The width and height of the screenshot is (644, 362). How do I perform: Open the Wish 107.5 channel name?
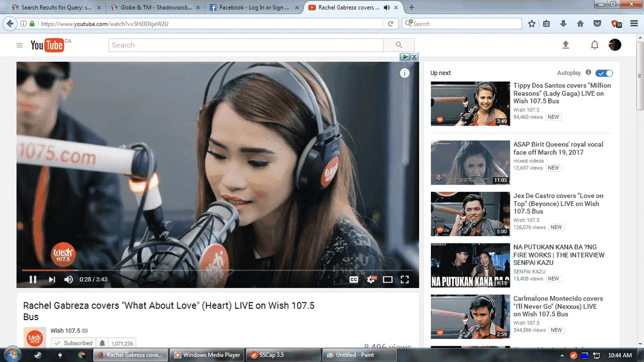click(x=65, y=331)
